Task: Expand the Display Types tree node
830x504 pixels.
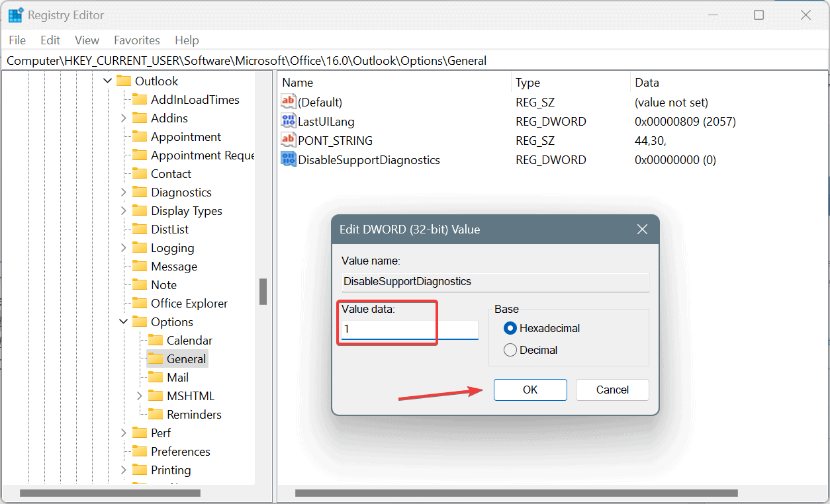Action: [124, 210]
